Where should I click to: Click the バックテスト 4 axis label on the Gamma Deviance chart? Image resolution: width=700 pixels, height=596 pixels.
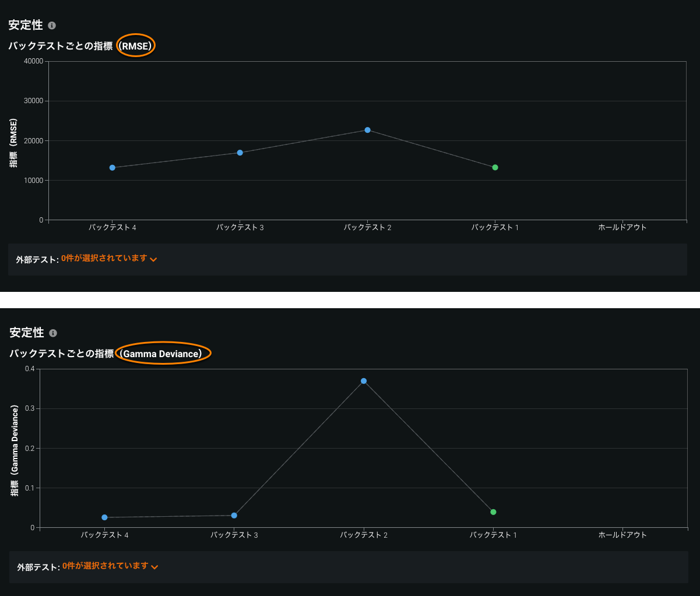coord(105,535)
